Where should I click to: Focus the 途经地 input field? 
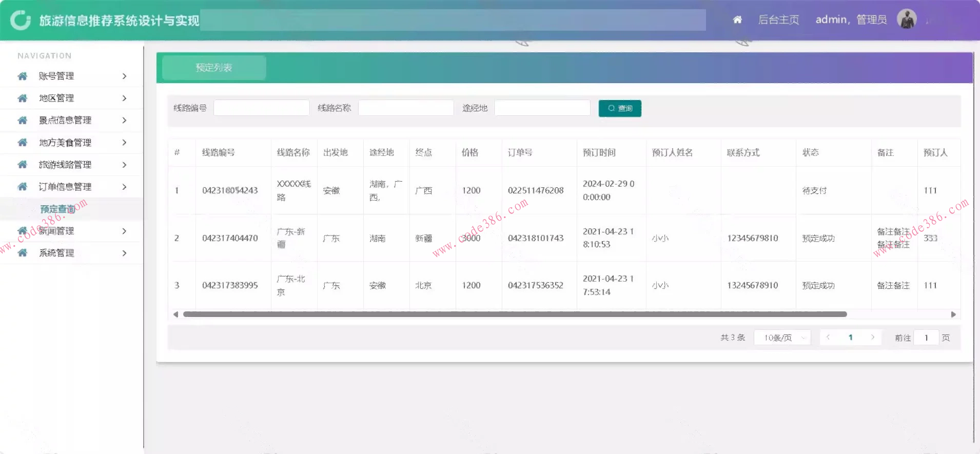(x=542, y=108)
